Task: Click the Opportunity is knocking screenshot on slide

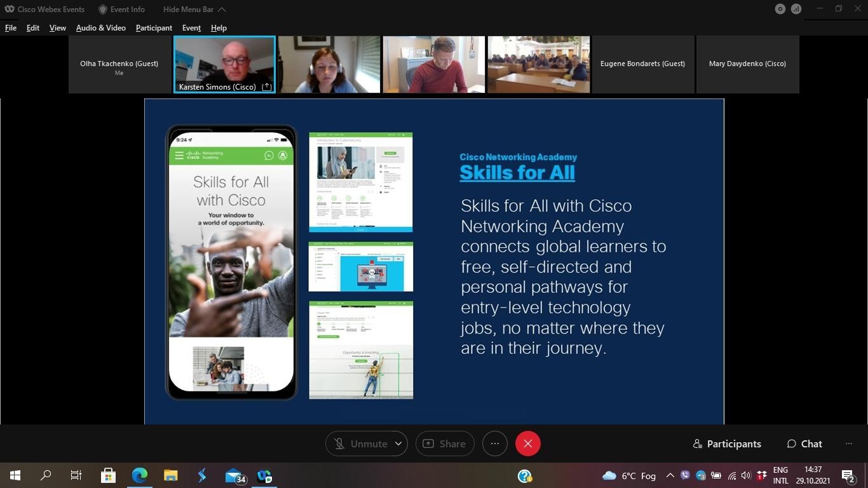Action: pyautogui.click(x=361, y=350)
